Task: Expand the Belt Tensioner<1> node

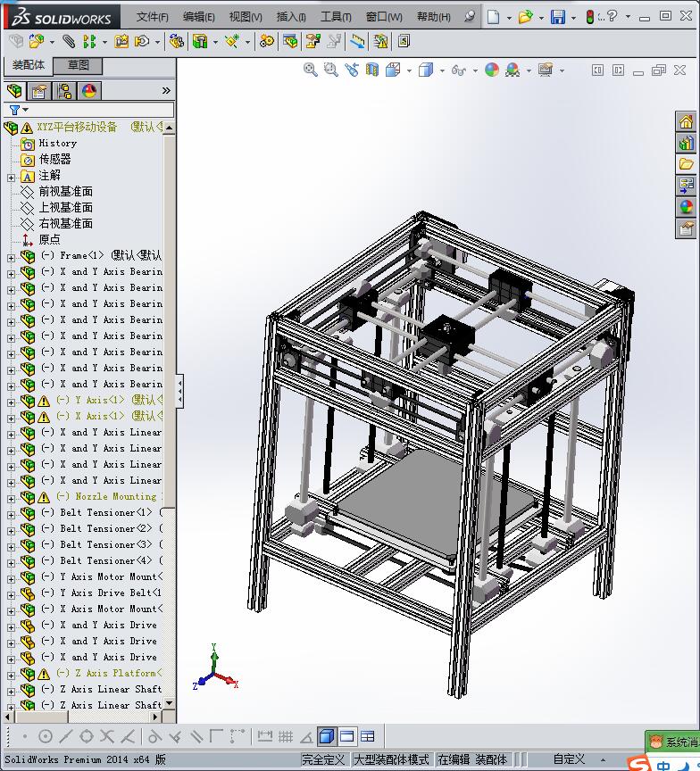Action: coord(11,515)
